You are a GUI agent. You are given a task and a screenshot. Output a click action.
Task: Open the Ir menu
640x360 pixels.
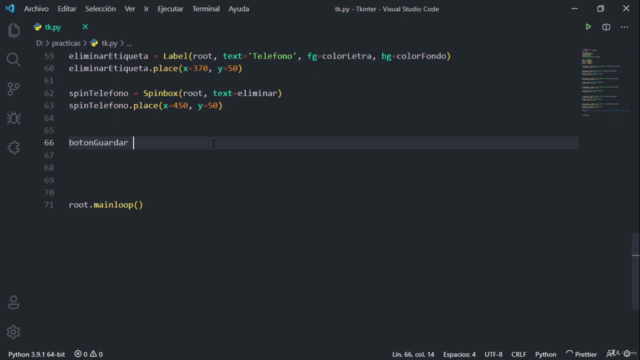(x=146, y=9)
